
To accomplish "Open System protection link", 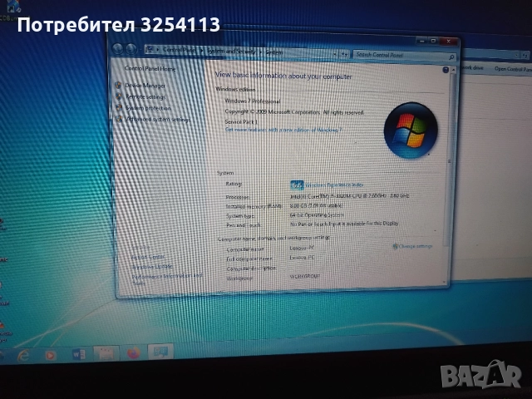I will tap(148, 108).
